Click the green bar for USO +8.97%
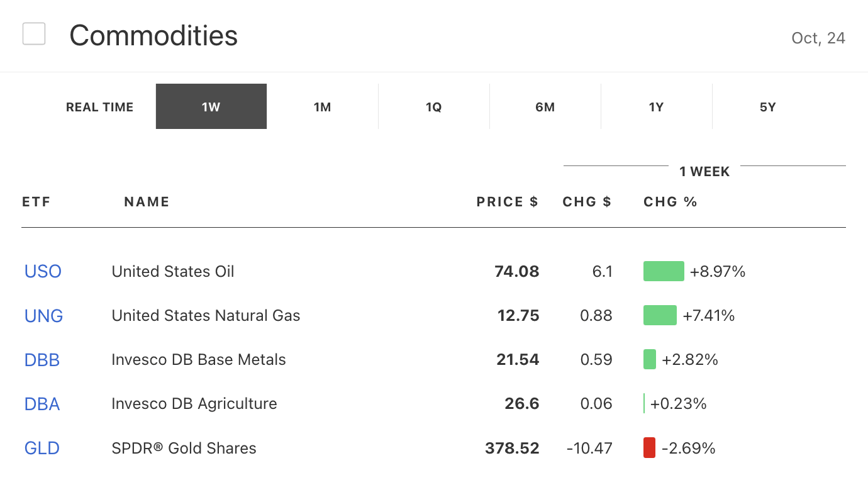Image resolution: width=868 pixels, height=497 pixels. (664, 271)
